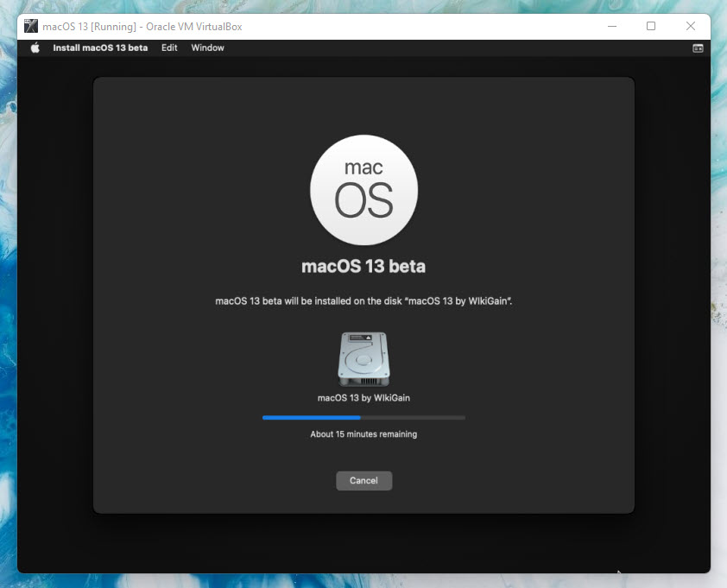Click the Cancel button
This screenshot has width=727, height=588.
click(x=364, y=480)
